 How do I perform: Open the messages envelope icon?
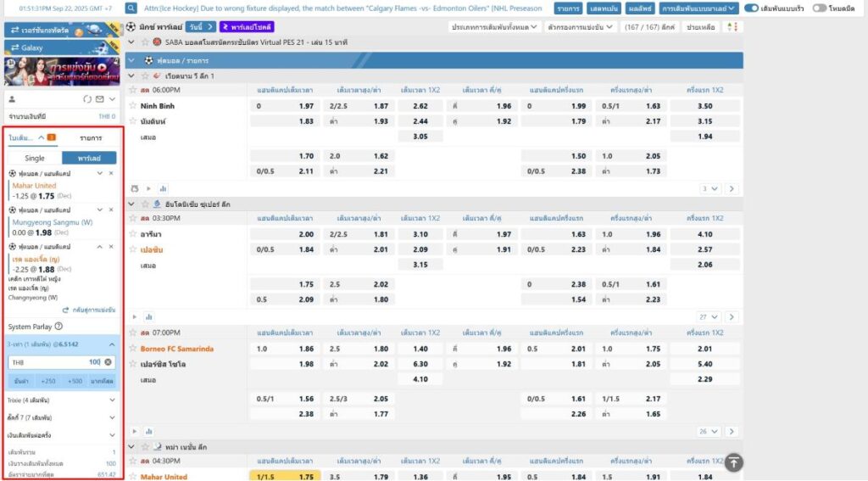click(x=100, y=99)
